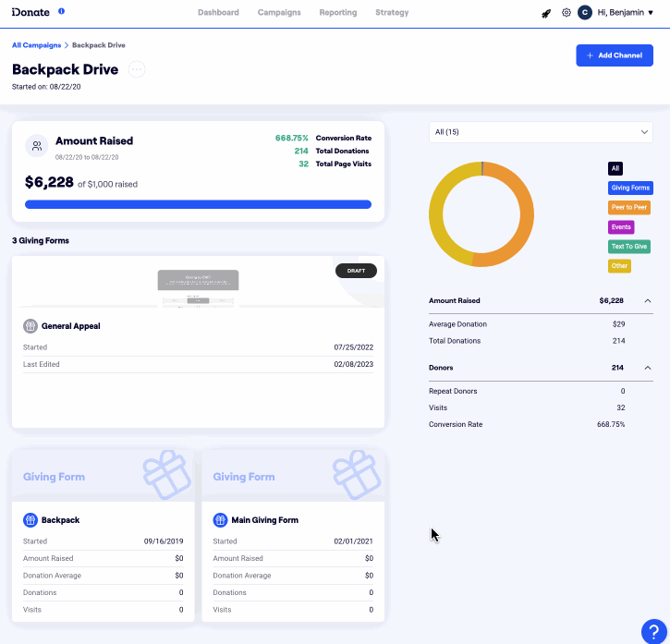
Task: Open settings gear icon
Action: pos(566,13)
